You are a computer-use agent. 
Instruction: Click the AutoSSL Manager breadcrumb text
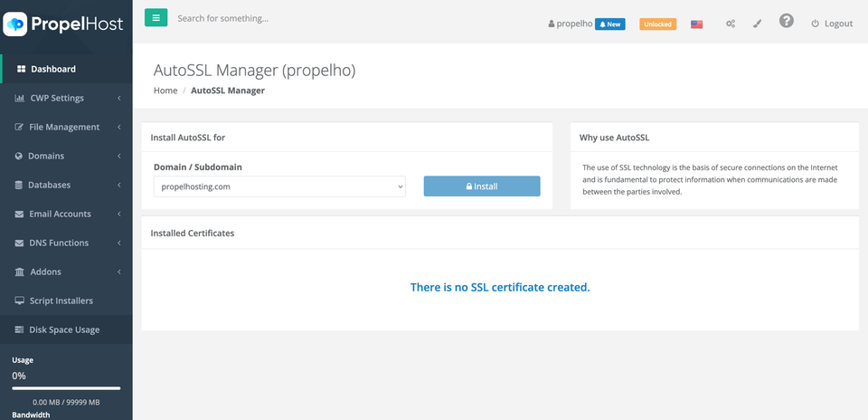point(228,91)
